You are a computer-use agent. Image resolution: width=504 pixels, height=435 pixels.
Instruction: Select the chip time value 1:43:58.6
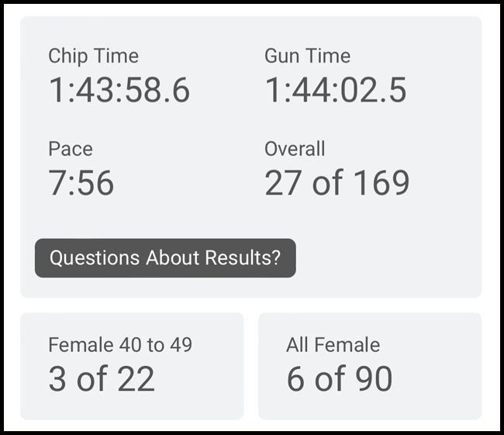[x=119, y=91]
